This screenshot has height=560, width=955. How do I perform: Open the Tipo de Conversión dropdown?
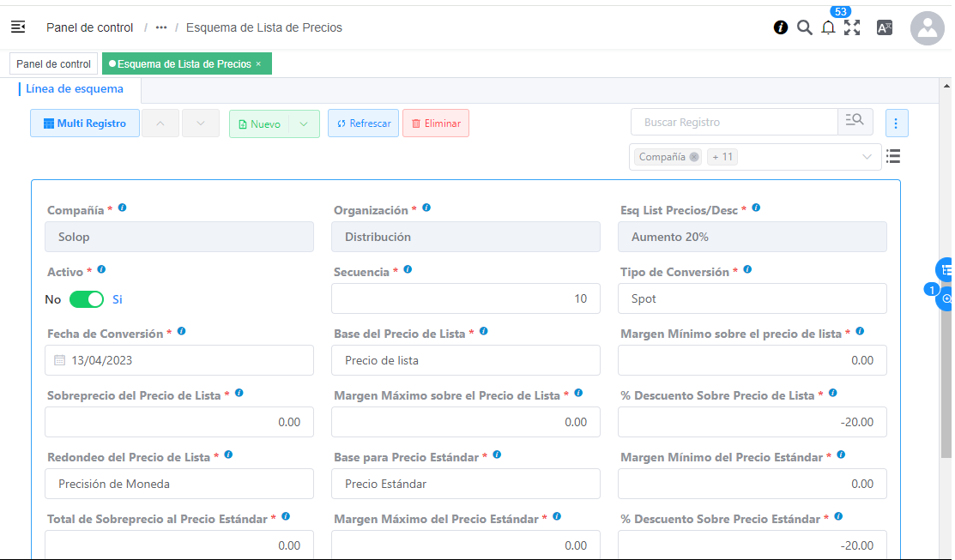coord(752,298)
